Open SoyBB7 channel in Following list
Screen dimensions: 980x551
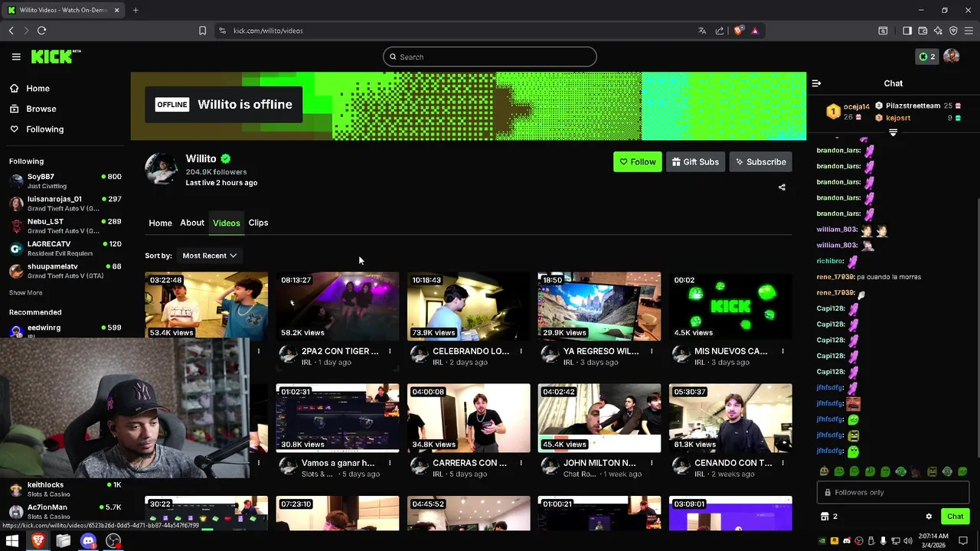[65, 181]
